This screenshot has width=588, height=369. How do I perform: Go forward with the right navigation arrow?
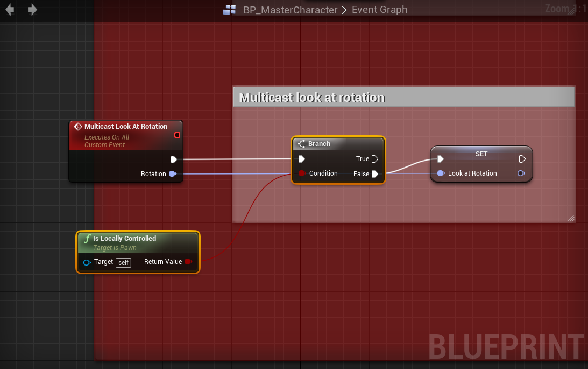tap(32, 9)
